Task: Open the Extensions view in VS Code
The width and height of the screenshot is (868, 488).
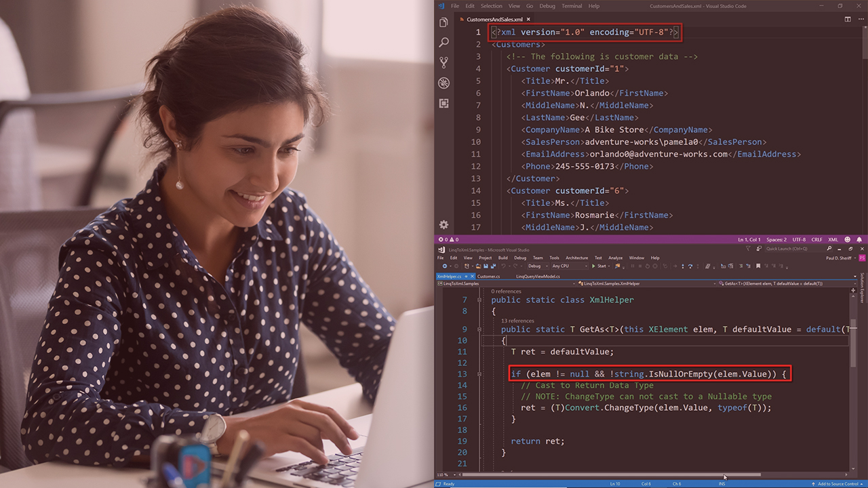Action: tap(444, 103)
